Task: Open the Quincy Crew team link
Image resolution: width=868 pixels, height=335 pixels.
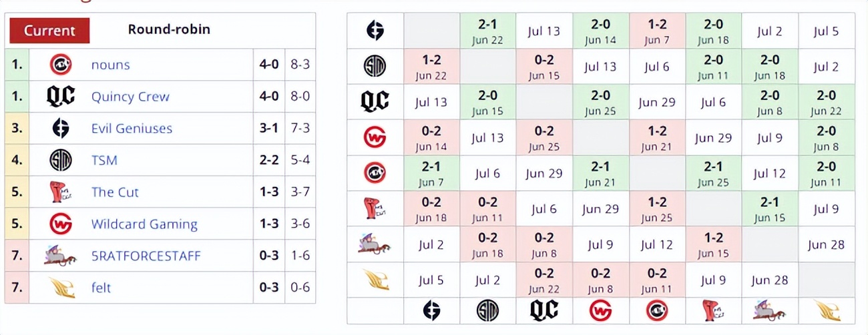Action: (x=130, y=97)
